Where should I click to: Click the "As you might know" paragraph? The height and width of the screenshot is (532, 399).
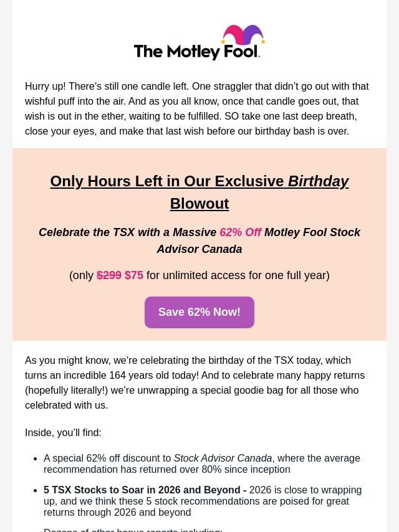point(195,382)
